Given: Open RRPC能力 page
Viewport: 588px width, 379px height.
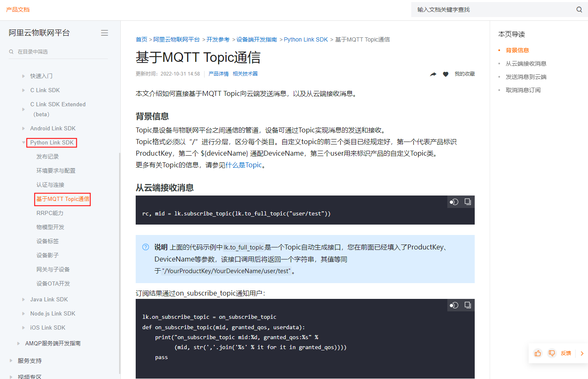Looking at the screenshot, I should 50,213.
